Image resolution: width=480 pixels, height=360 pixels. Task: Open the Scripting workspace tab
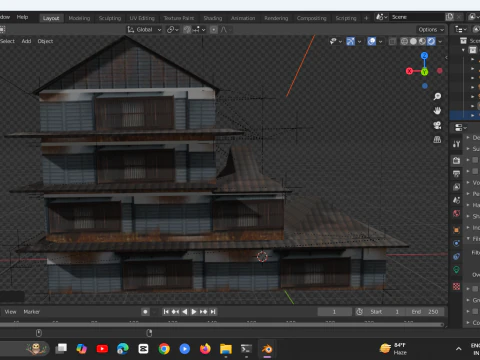tap(346, 18)
